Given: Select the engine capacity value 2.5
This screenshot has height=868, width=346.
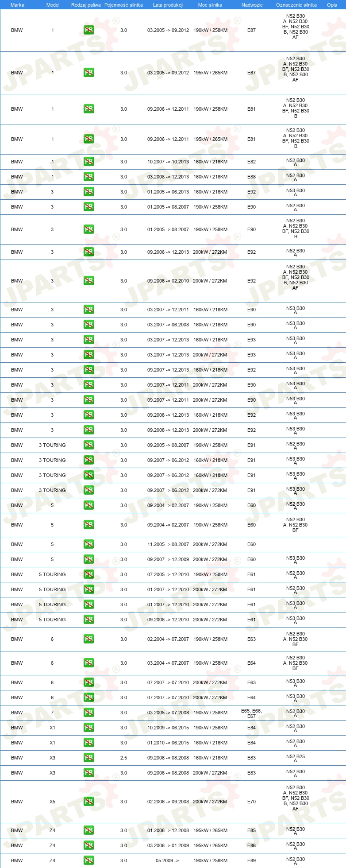Looking at the screenshot, I should point(123,758).
